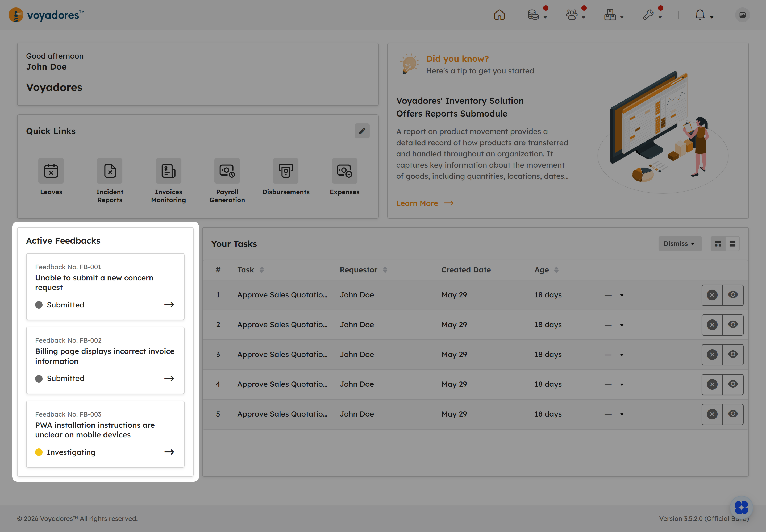
Task: Open the Incident Reports quick link
Action: point(110,171)
